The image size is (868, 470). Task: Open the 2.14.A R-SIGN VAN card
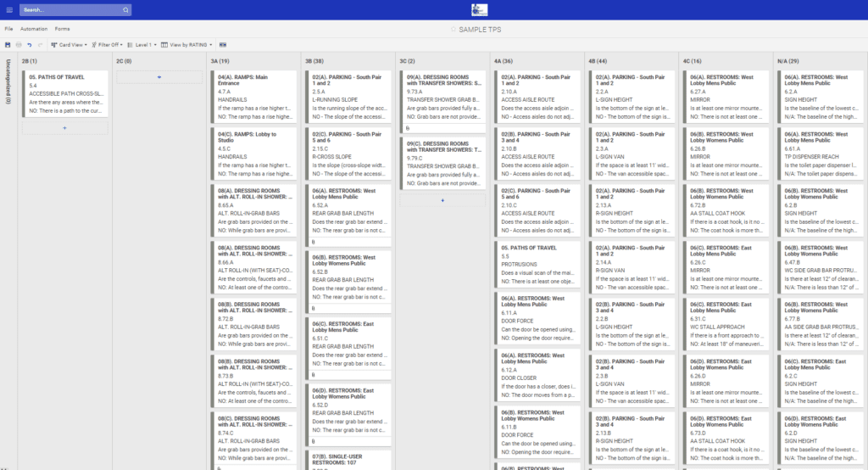[632, 267]
